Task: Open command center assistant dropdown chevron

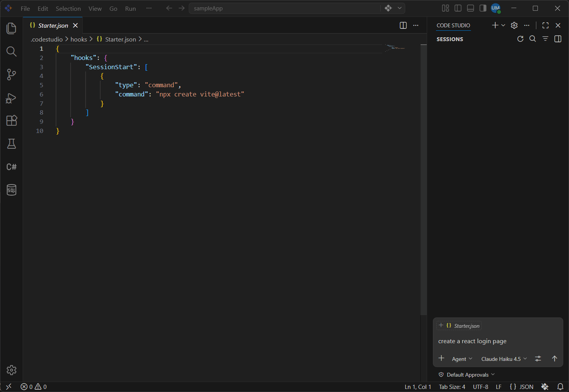Action: [399, 8]
